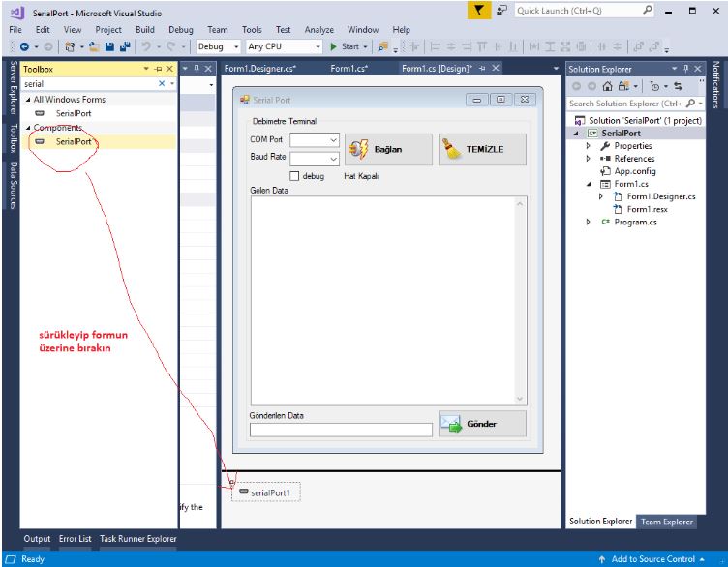
Task: Click the Save All toolbar icon
Action: coord(125,46)
